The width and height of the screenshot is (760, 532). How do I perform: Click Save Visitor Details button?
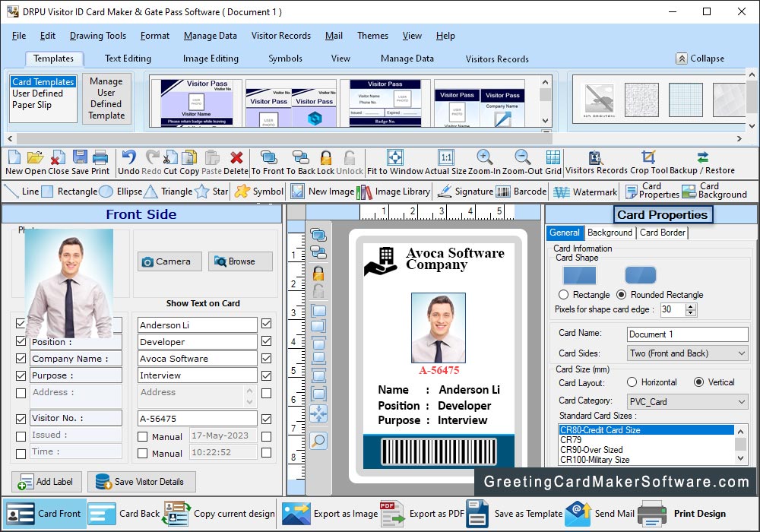(x=141, y=482)
